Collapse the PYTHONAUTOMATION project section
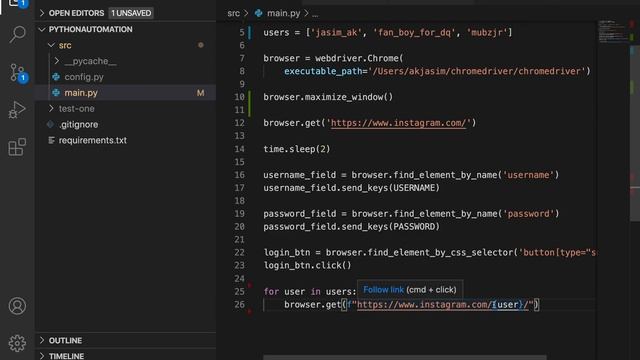The height and width of the screenshot is (360, 640). click(42, 29)
